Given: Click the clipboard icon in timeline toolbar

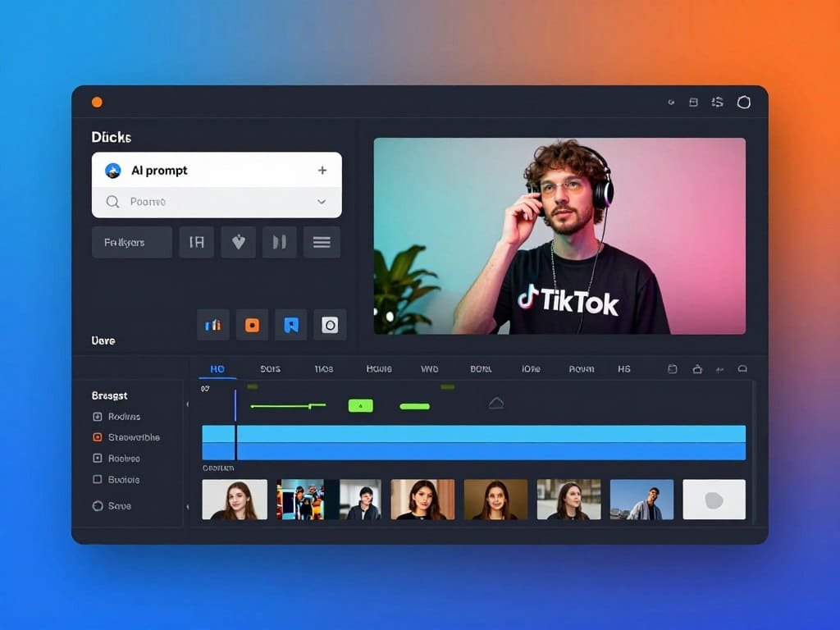Looking at the screenshot, I should pos(673,369).
